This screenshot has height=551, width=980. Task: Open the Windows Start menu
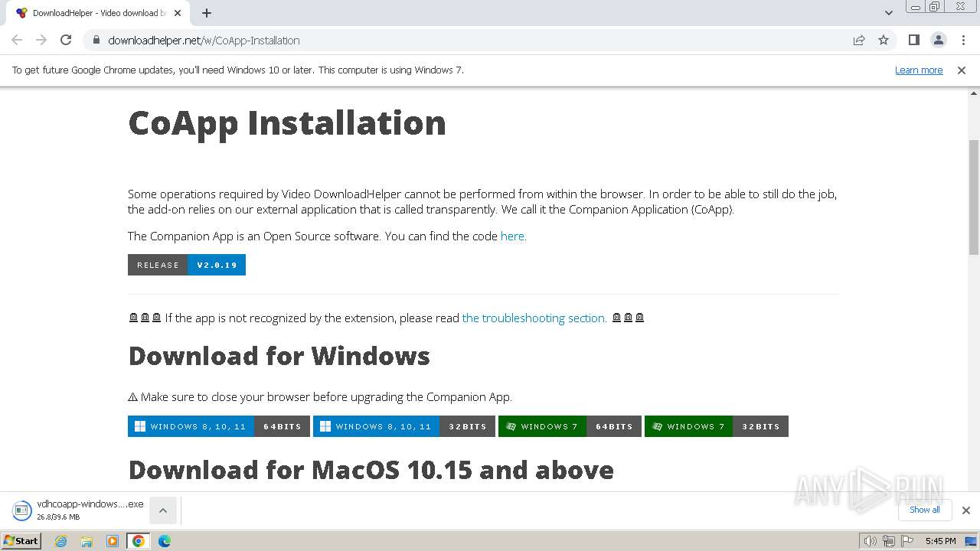click(x=21, y=540)
